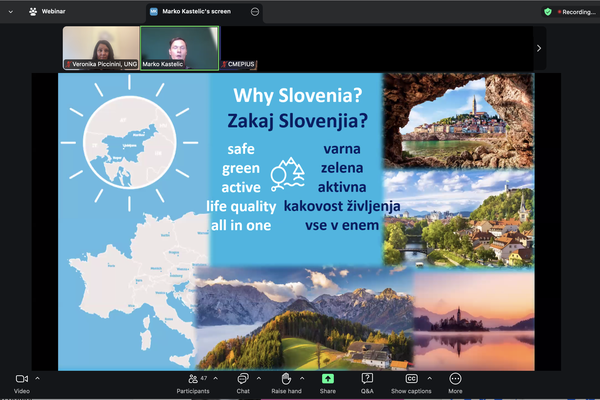Viewport: 600px width, 400px height.
Task: Click the coastal cave town photo
Action: [x=458, y=121]
